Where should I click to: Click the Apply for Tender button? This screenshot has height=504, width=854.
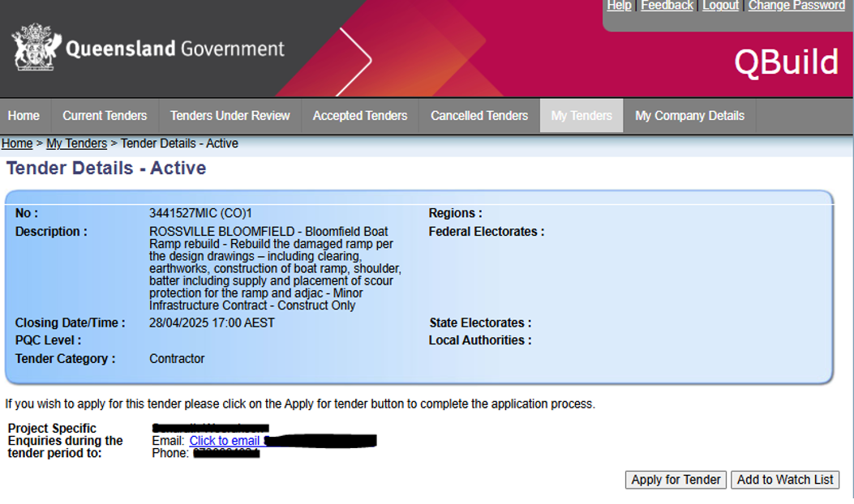click(x=676, y=480)
